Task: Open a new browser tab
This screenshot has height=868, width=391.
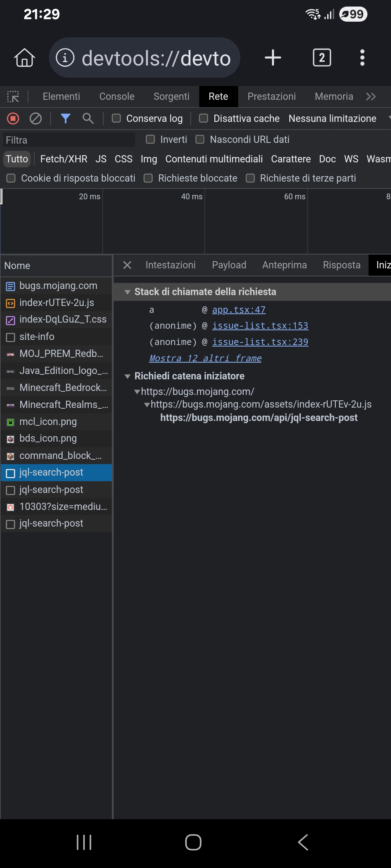Action: click(273, 58)
